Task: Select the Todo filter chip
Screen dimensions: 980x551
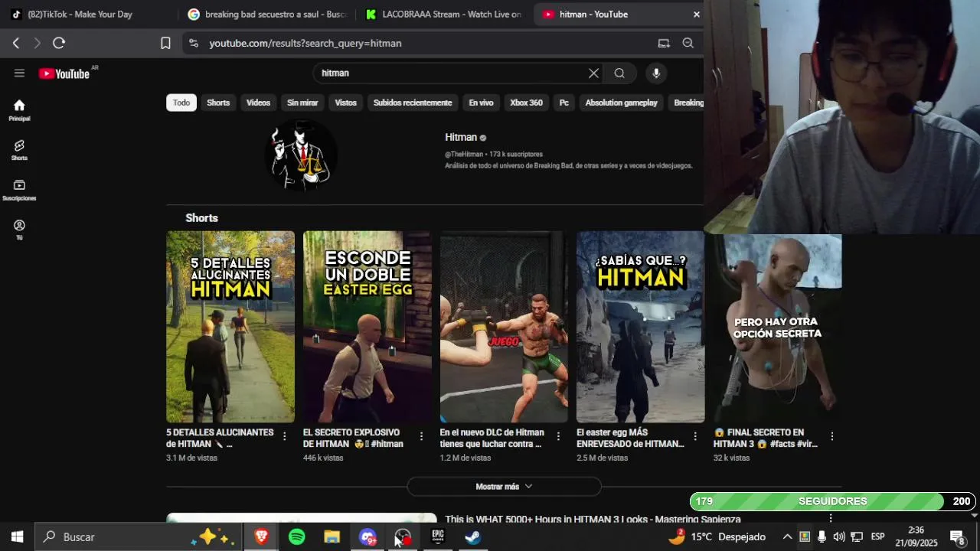Action: (x=181, y=103)
